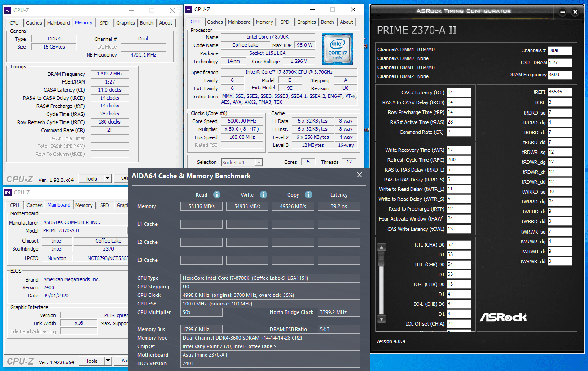The height and width of the screenshot is (371, 588).
Task: Click scroll up arrow in ASRock RTL panel
Action: pos(382,247)
